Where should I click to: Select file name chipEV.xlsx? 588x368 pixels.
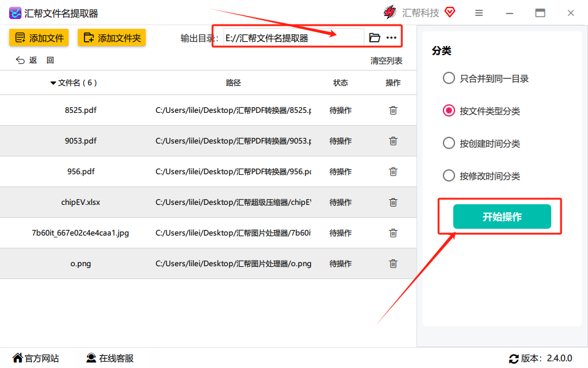[81, 202]
